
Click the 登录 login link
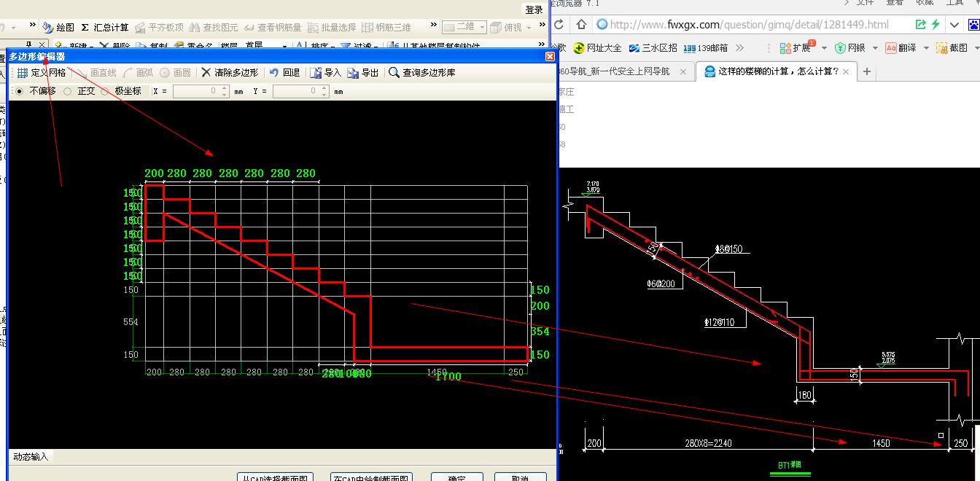(534, 10)
